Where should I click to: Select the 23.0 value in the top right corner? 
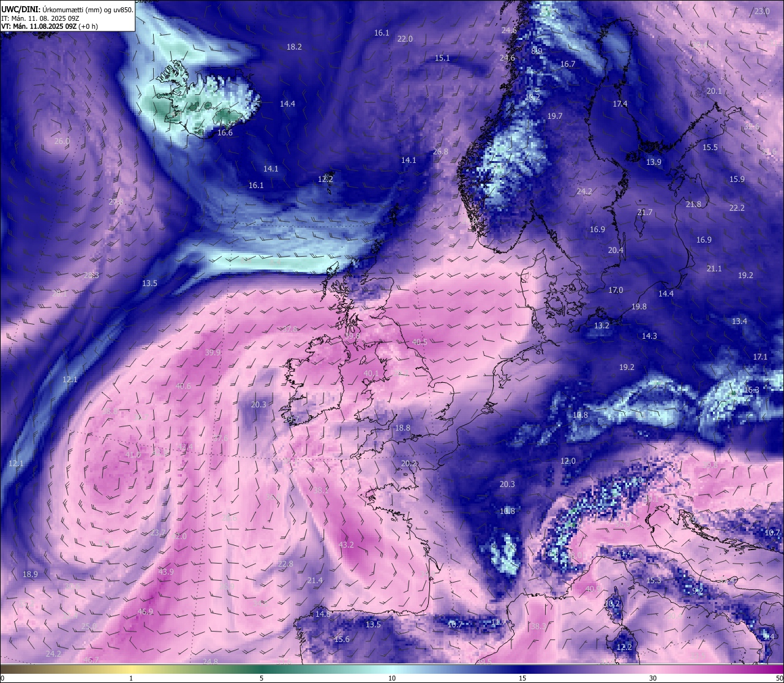tap(762, 12)
